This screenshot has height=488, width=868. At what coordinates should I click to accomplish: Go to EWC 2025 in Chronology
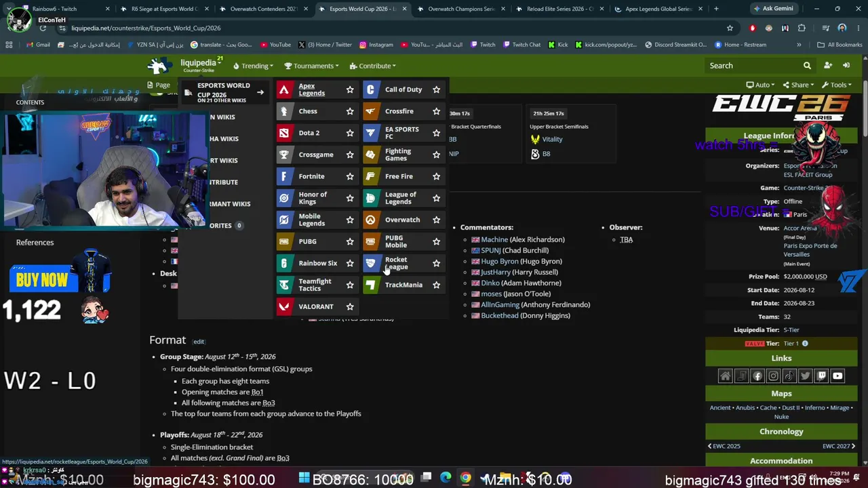[x=724, y=446]
